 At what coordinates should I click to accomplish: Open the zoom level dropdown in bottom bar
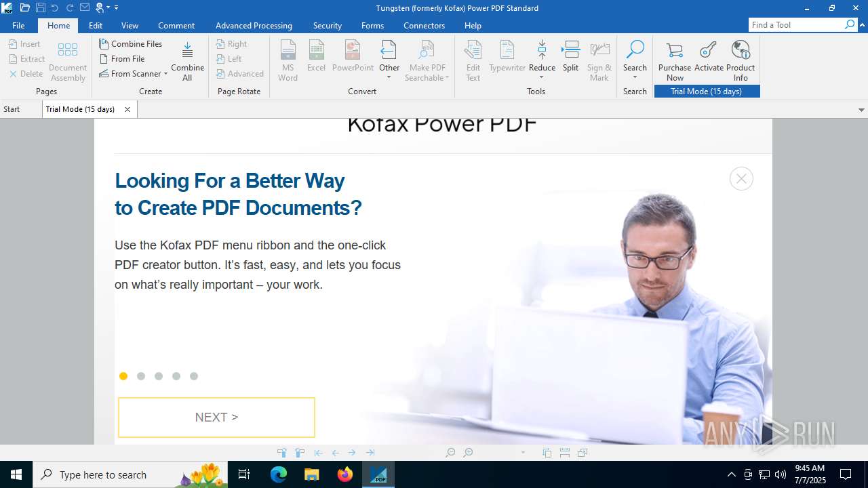[523, 453]
